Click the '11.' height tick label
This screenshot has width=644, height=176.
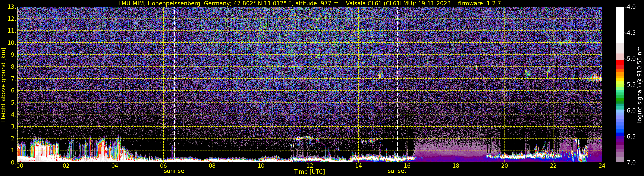pyautogui.click(x=12, y=31)
